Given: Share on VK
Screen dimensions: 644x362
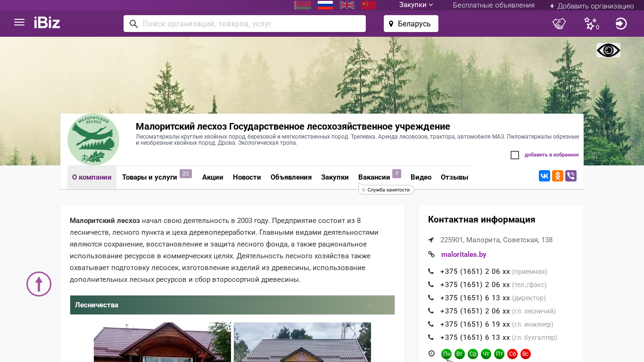Looking at the screenshot, I should (545, 176).
